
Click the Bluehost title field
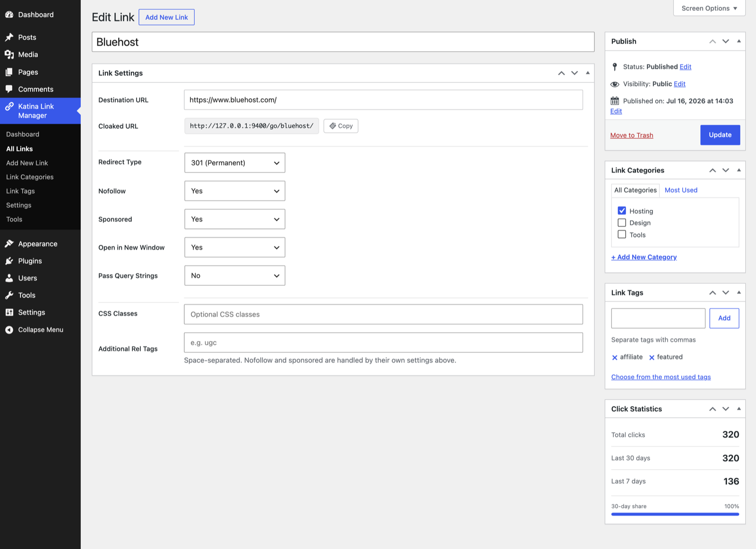(343, 42)
